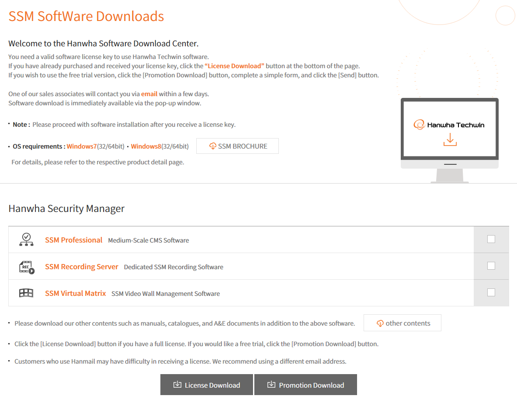
Task: Click the Windows8 requirement text
Action: point(146,146)
